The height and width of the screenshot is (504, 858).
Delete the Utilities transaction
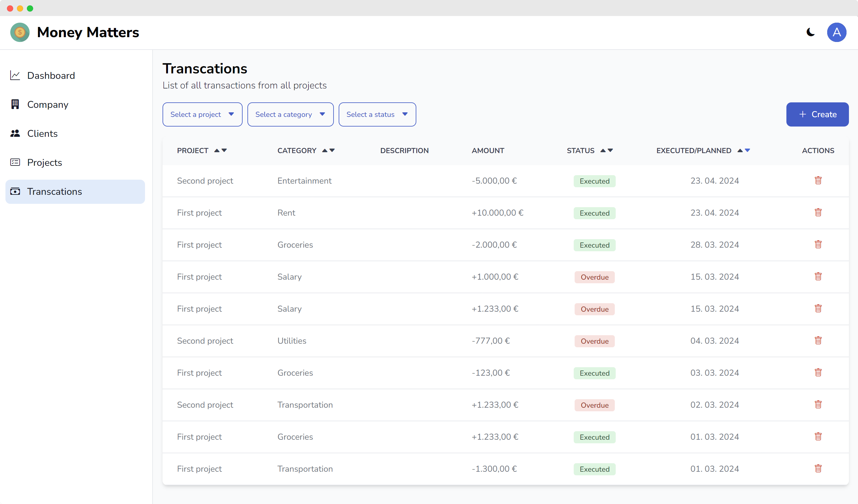818,340
